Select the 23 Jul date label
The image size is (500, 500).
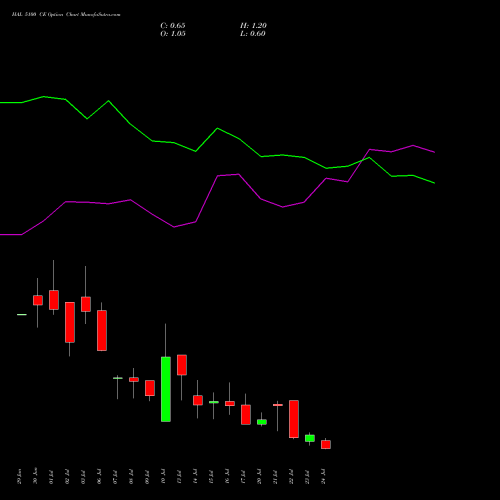coord(307,477)
